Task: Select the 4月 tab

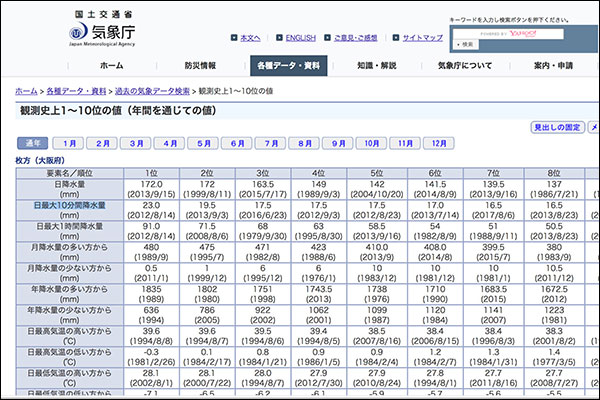Action: [x=170, y=143]
